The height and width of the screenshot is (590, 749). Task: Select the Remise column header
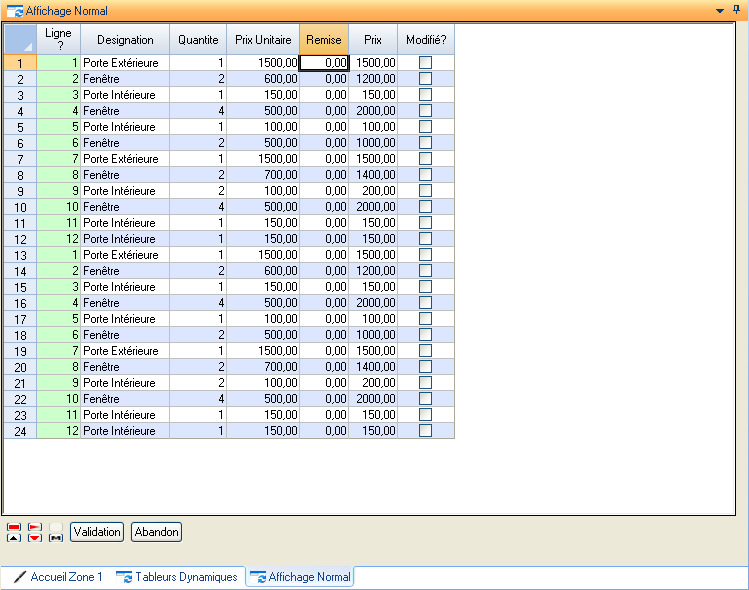click(x=324, y=40)
